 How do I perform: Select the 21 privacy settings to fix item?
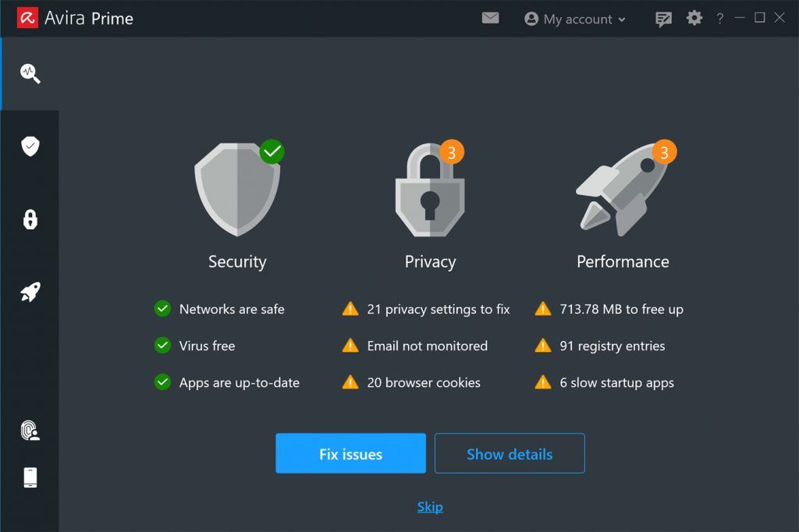[x=435, y=309]
